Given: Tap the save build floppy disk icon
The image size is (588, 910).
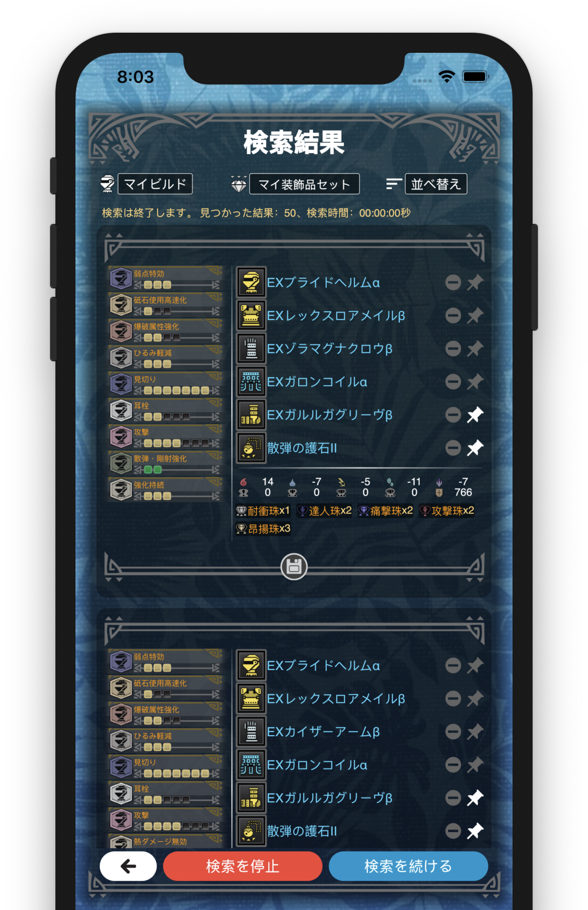Looking at the screenshot, I should pos(294,567).
